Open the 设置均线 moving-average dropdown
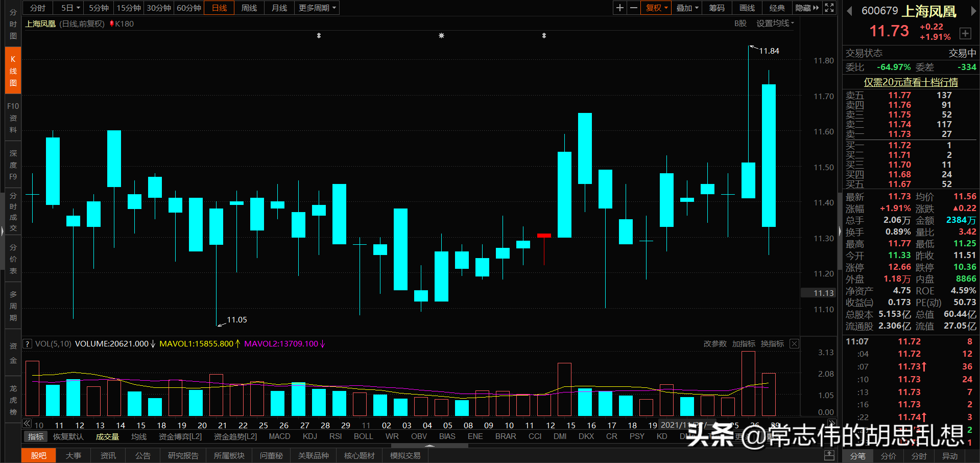 (774, 23)
